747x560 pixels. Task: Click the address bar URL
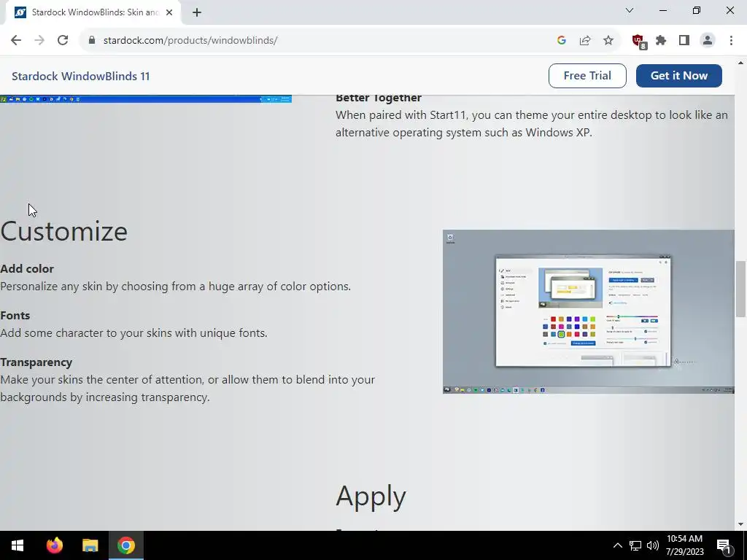190,41
